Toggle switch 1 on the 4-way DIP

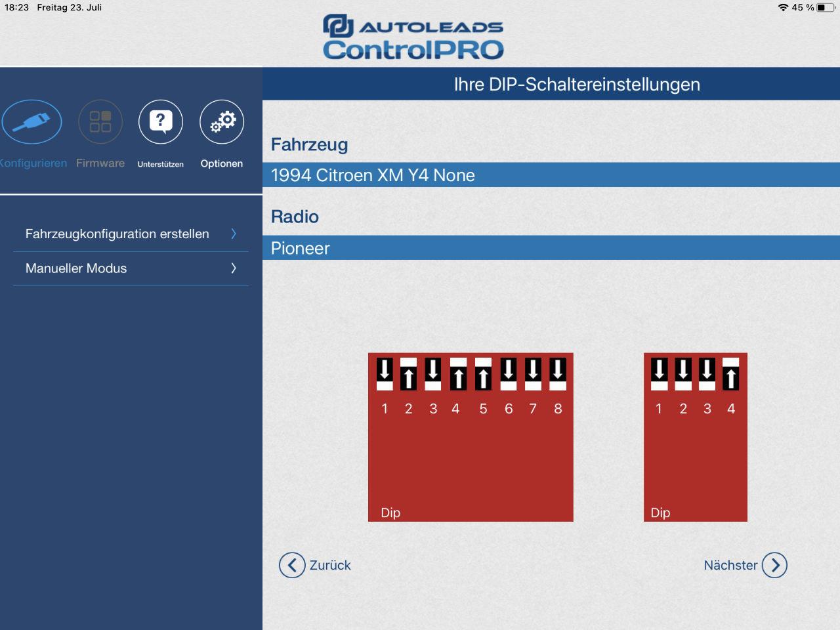coord(659,374)
